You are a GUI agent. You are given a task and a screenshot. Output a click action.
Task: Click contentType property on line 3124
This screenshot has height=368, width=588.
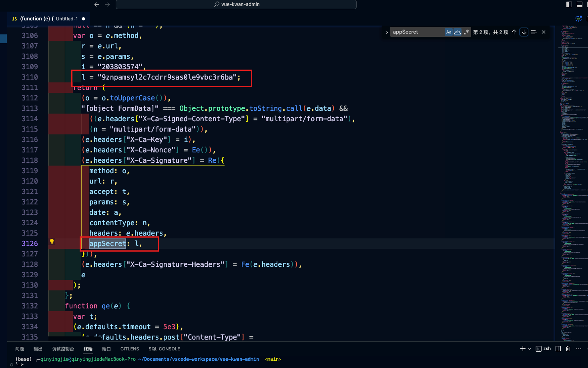point(112,223)
